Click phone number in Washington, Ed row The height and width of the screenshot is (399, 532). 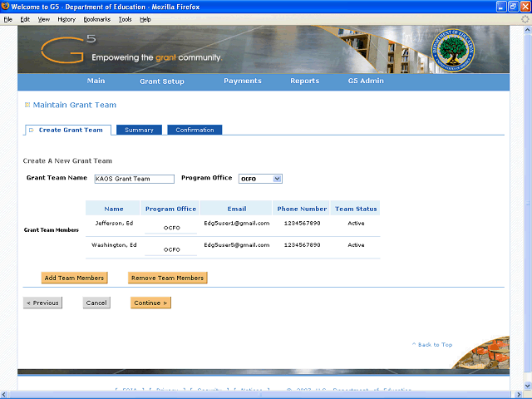pos(302,245)
